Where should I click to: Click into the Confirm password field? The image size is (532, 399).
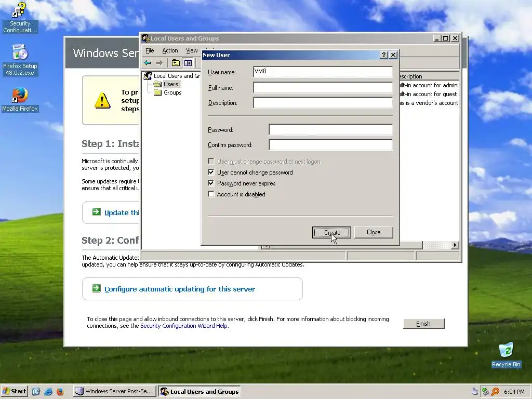331,144
